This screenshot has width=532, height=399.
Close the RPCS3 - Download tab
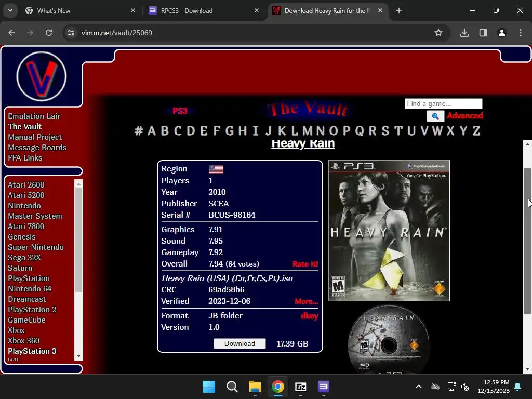pos(257,10)
